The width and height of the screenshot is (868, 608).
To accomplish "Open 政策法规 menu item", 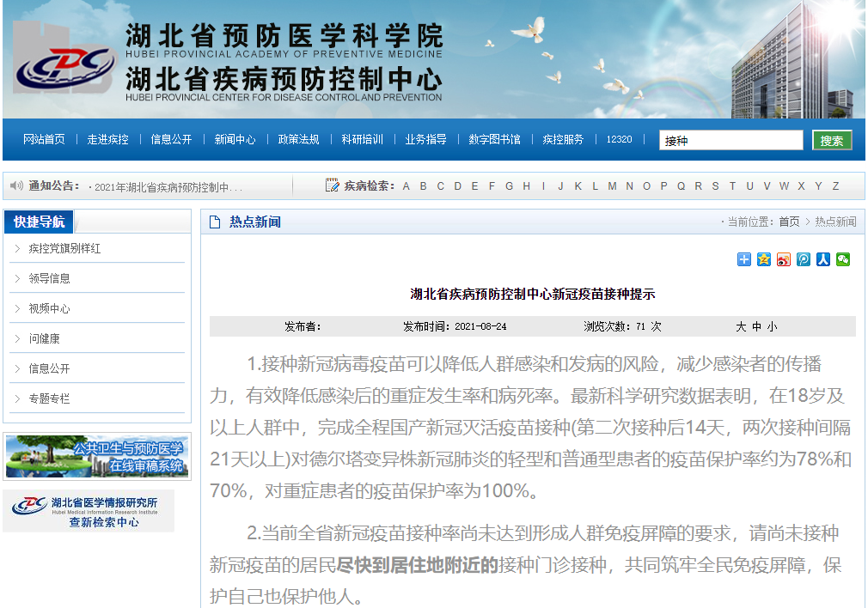I will coord(298,139).
